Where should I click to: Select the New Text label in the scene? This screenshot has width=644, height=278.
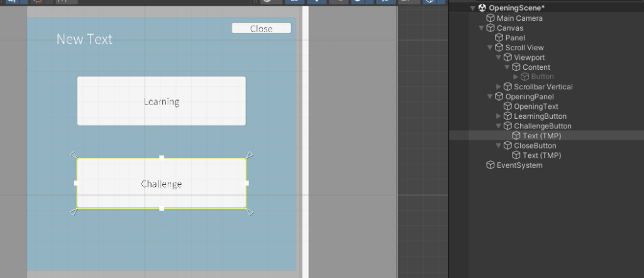click(x=84, y=40)
